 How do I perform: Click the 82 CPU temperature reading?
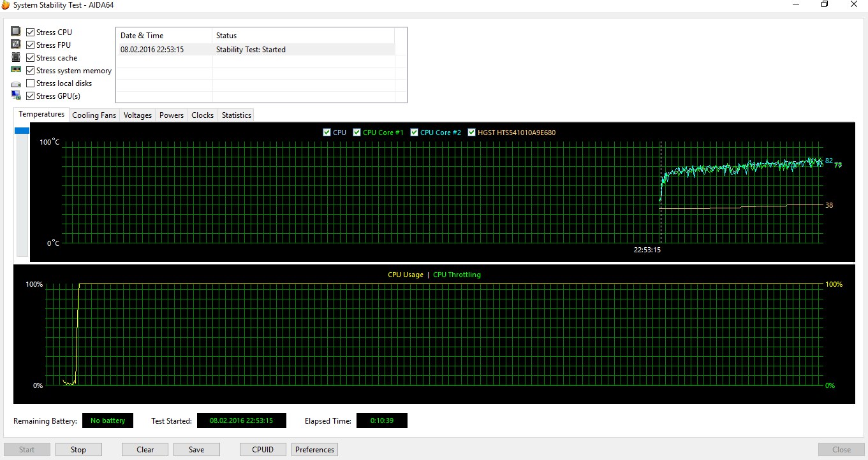pyautogui.click(x=829, y=161)
